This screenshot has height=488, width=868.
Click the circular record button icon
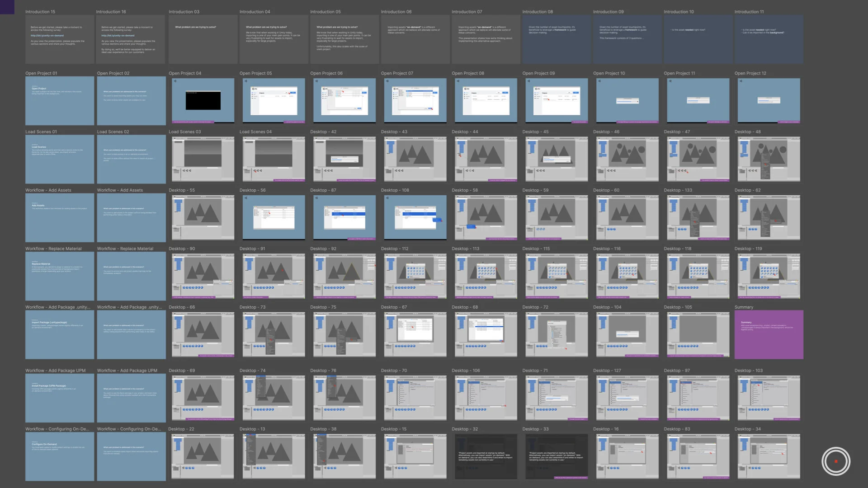(x=835, y=461)
